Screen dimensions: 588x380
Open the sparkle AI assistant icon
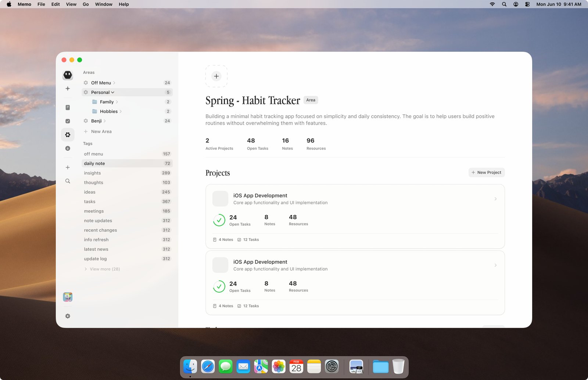(x=68, y=89)
